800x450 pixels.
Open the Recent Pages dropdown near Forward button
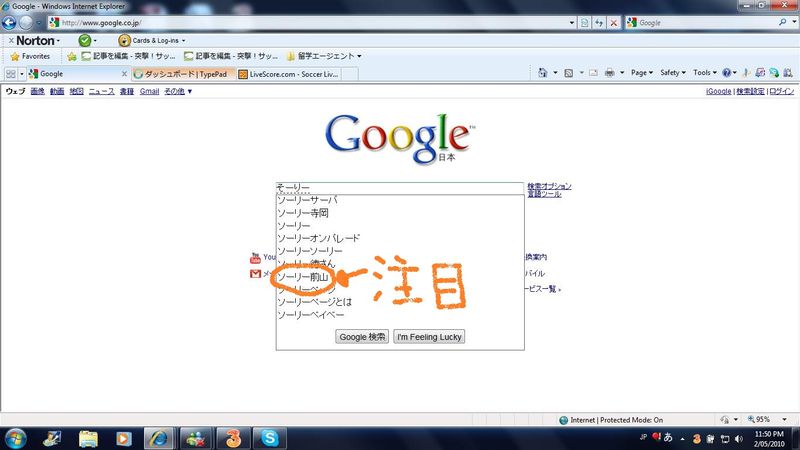[39, 23]
